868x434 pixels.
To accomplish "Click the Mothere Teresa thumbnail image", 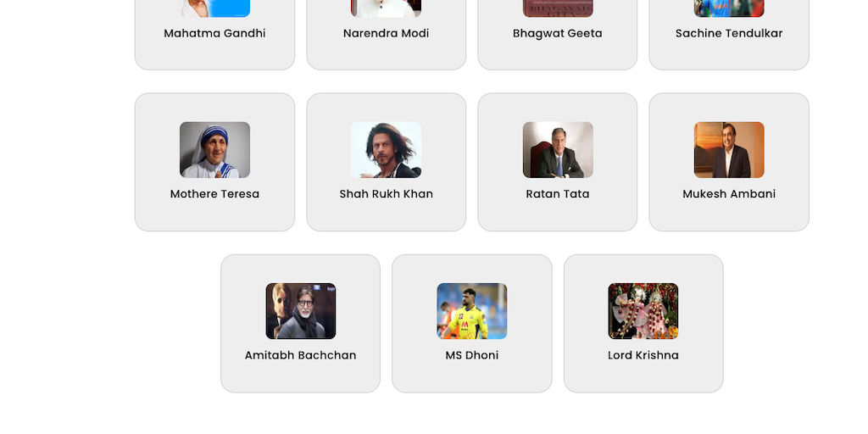I will coord(214,149).
